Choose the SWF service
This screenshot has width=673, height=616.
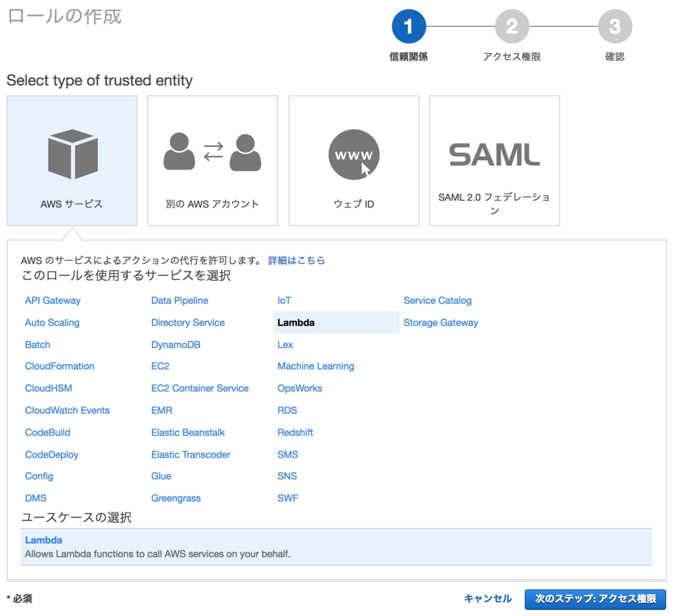coord(288,498)
